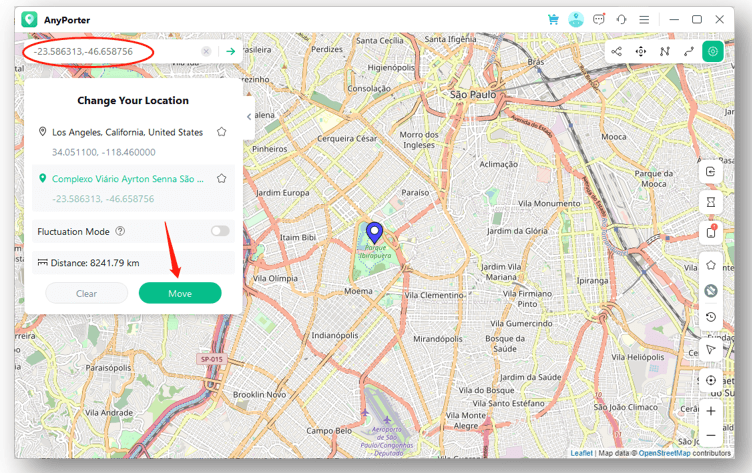Open the device icon with red badge
This screenshot has height=473, width=752.
711,232
